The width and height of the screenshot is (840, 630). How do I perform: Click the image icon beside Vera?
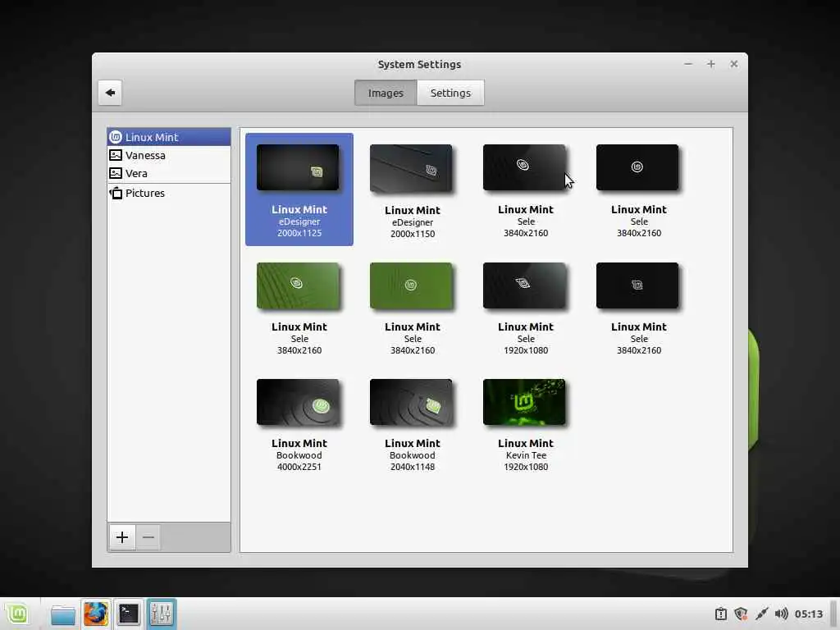click(116, 174)
